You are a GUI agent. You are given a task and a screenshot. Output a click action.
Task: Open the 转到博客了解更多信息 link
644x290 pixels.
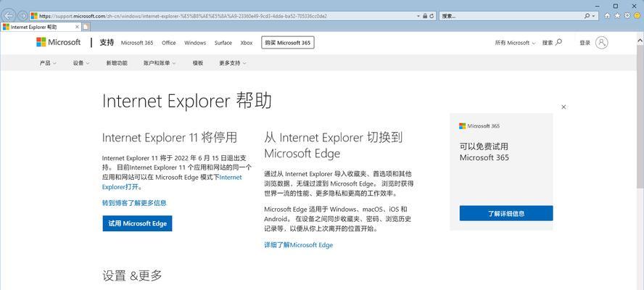coord(134,203)
